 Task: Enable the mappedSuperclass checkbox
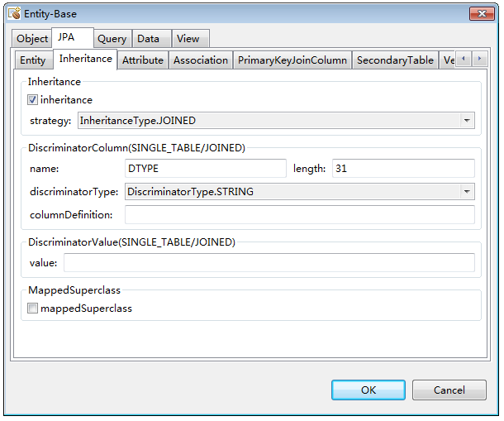(x=33, y=309)
